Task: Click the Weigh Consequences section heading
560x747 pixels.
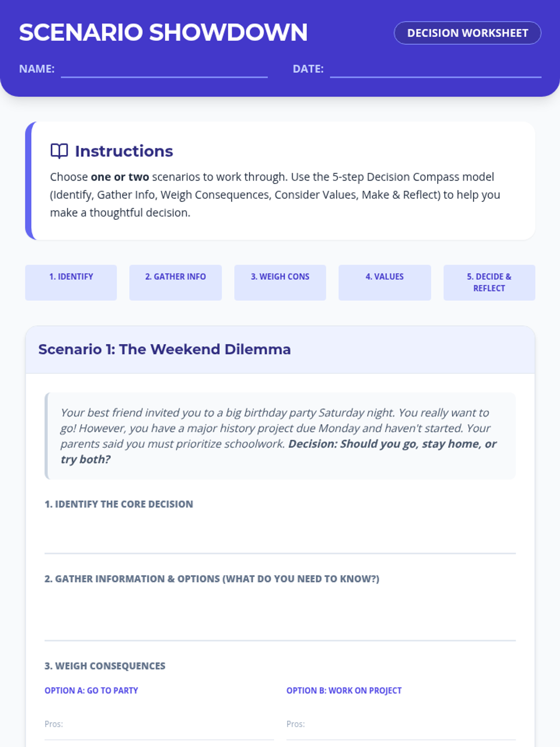Action: coord(105,666)
